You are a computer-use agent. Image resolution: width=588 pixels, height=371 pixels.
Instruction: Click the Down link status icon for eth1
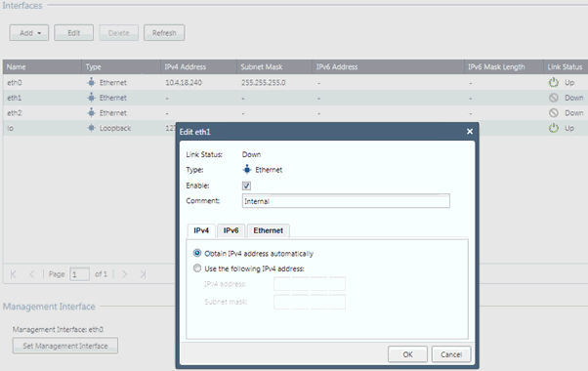click(554, 98)
